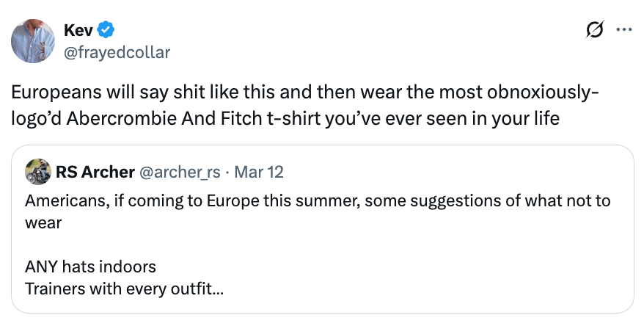Click blank space right of 'ANY hats indoors'
644x326 pixels.
367,266
